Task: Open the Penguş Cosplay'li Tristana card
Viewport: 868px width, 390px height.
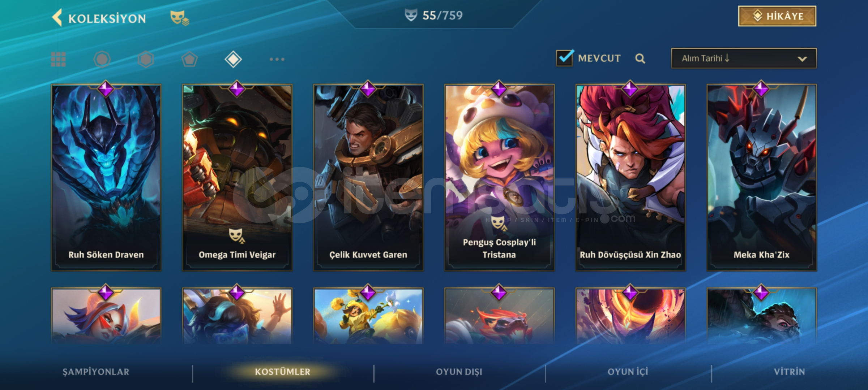Action: click(499, 177)
